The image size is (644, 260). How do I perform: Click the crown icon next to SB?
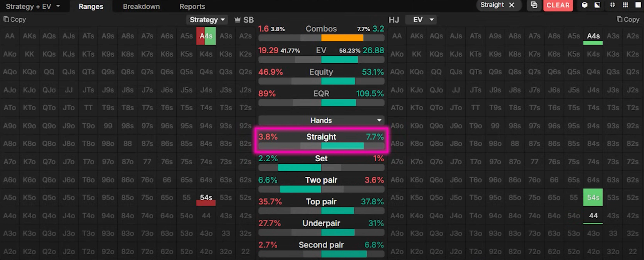click(x=237, y=20)
